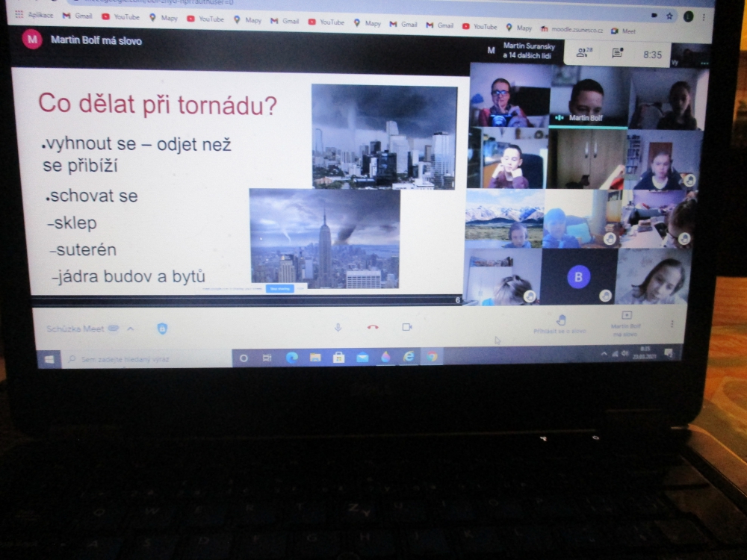This screenshot has width=747, height=560.
Task: Open network status in the system tray
Action: tap(615, 354)
